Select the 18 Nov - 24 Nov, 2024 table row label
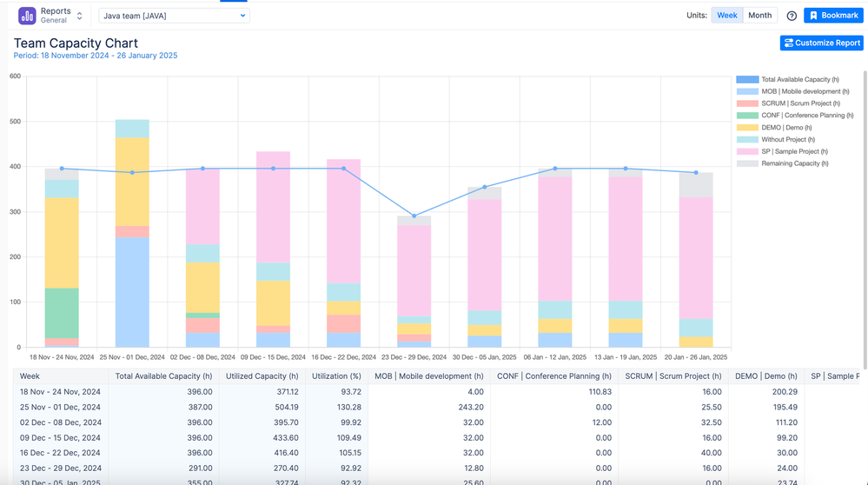The height and width of the screenshot is (485, 868). tap(60, 391)
